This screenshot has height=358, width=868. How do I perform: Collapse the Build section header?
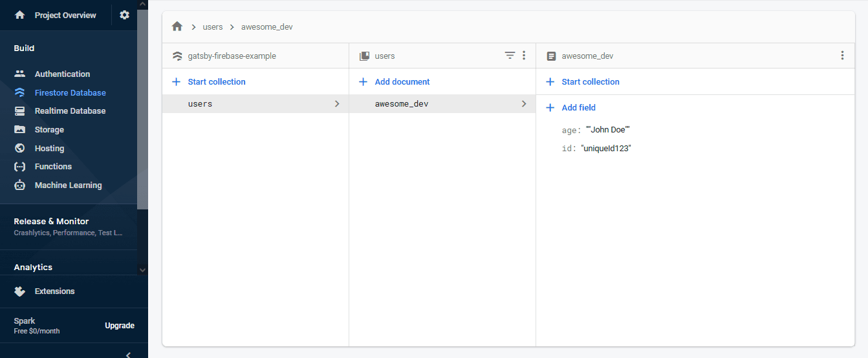pyautogui.click(x=24, y=48)
